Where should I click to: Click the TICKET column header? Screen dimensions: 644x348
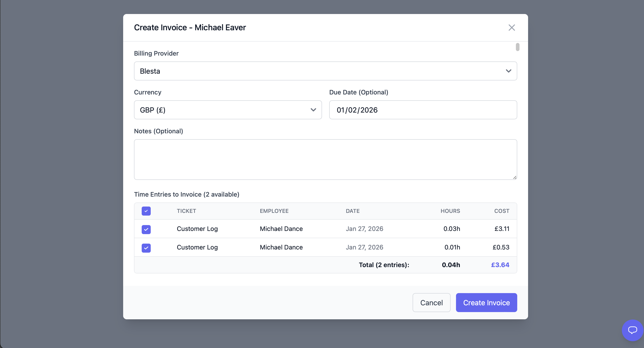tap(186, 211)
